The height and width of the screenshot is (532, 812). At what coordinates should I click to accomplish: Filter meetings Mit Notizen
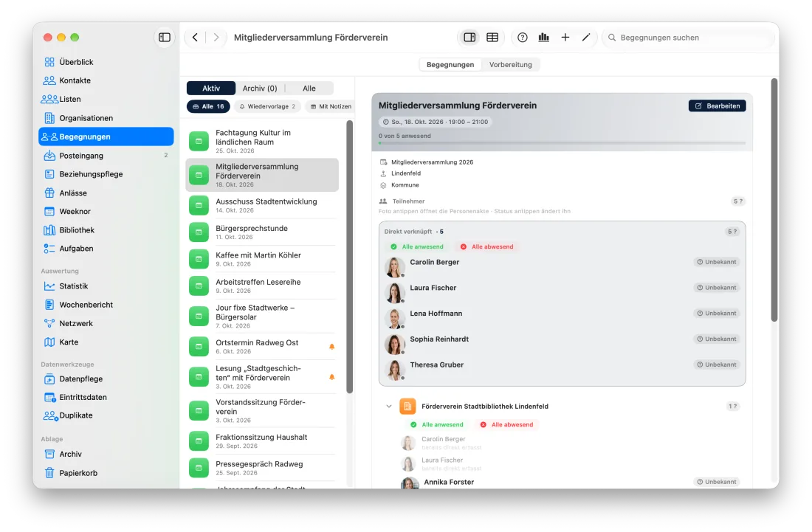pyautogui.click(x=331, y=106)
